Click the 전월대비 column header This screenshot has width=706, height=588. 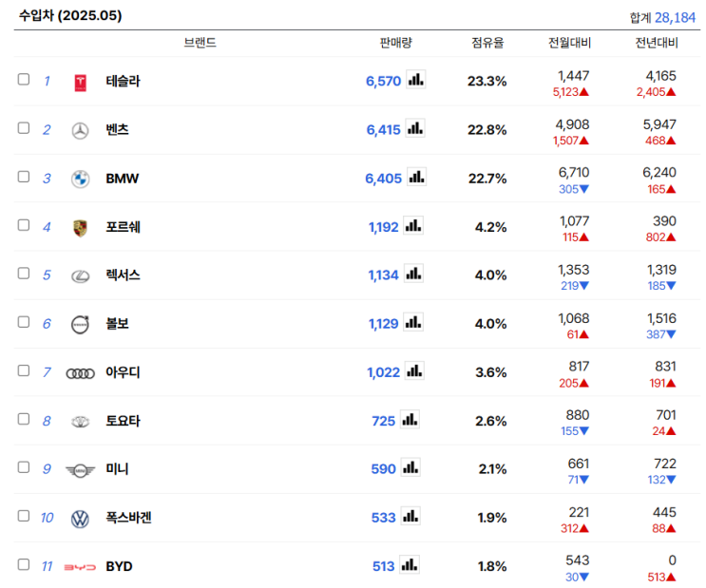(569, 43)
